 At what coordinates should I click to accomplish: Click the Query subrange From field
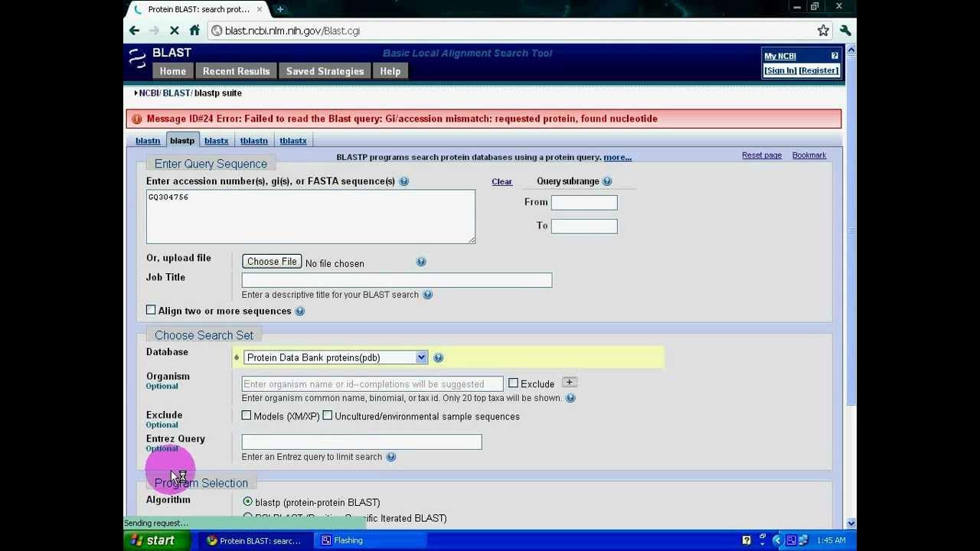point(584,202)
